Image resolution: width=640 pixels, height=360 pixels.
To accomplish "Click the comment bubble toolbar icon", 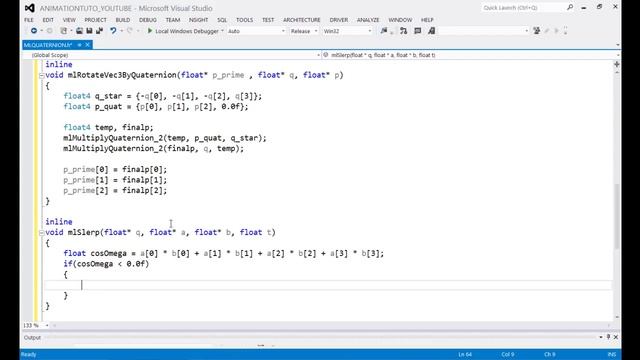I will 418,31.
